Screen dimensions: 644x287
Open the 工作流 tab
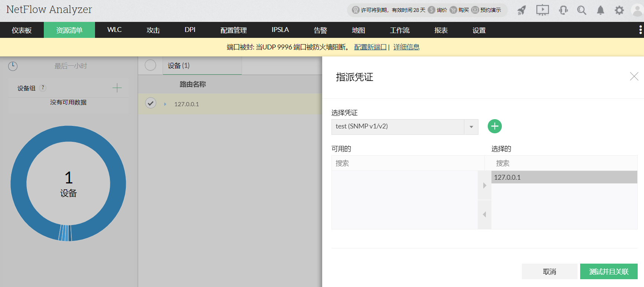pyautogui.click(x=400, y=30)
